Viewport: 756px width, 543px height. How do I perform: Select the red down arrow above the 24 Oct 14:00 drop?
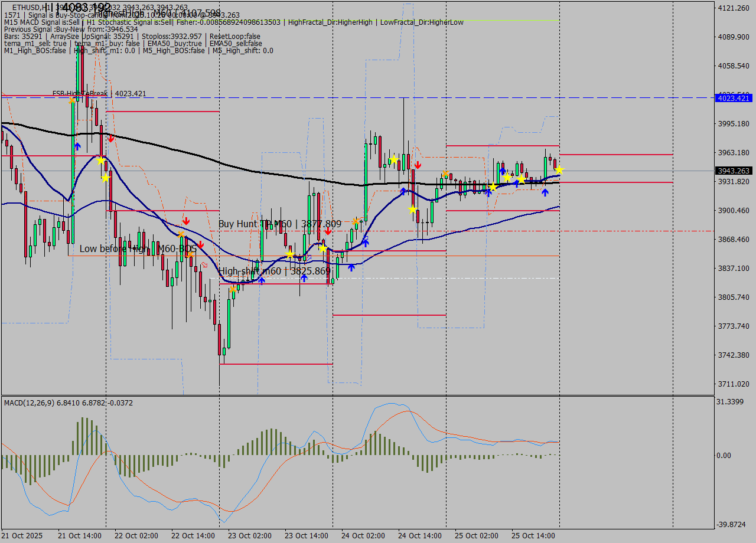pyautogui.click(x=418, y=165)
